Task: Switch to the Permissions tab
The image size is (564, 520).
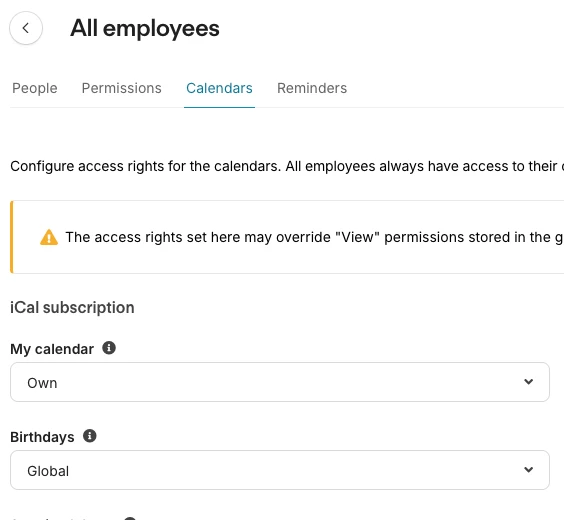Action: [122, 88]
